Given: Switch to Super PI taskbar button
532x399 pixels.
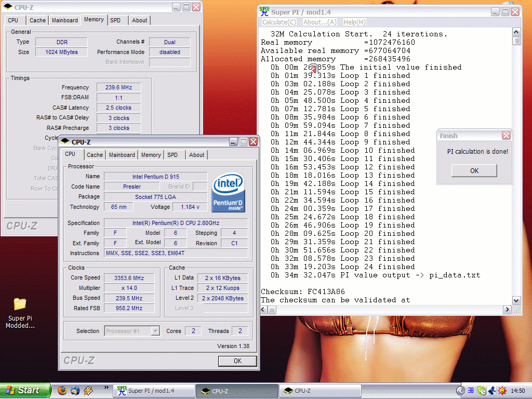Looking at the screenshot, I should [x=154, y=391].
